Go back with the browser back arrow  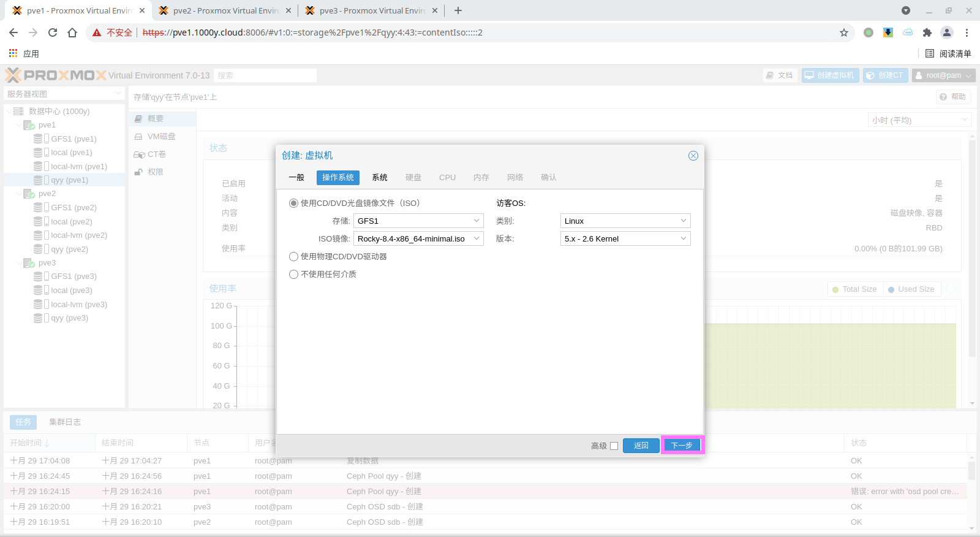pyautogui.click(x=13, y=32)
